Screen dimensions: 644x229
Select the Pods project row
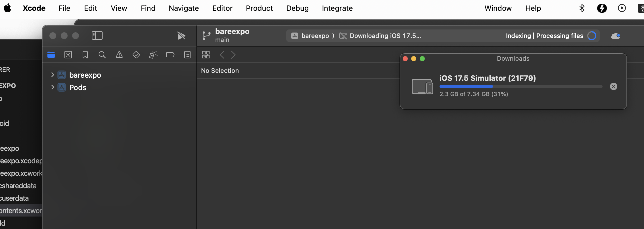[119, 87]
